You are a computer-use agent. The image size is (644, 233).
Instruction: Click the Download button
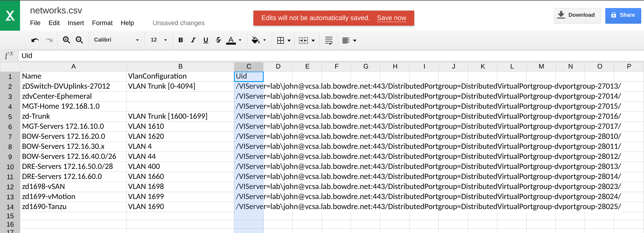(577, 16)
